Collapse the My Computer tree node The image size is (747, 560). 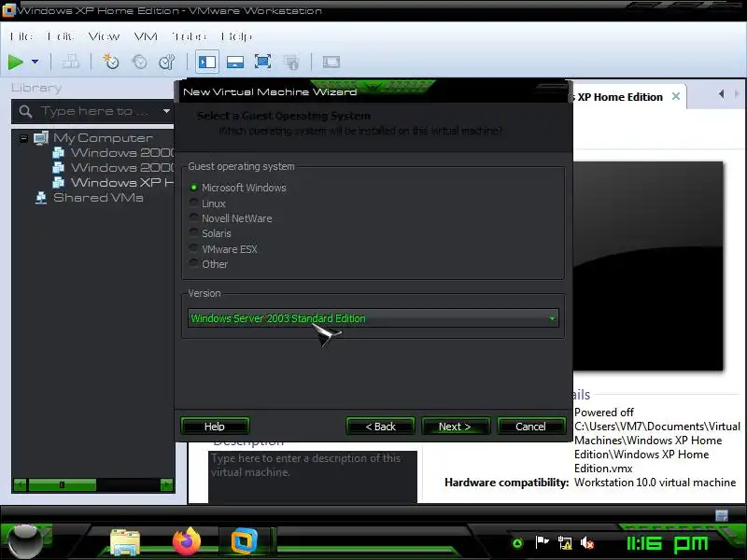pyautogui.click(x=23, y=138)
